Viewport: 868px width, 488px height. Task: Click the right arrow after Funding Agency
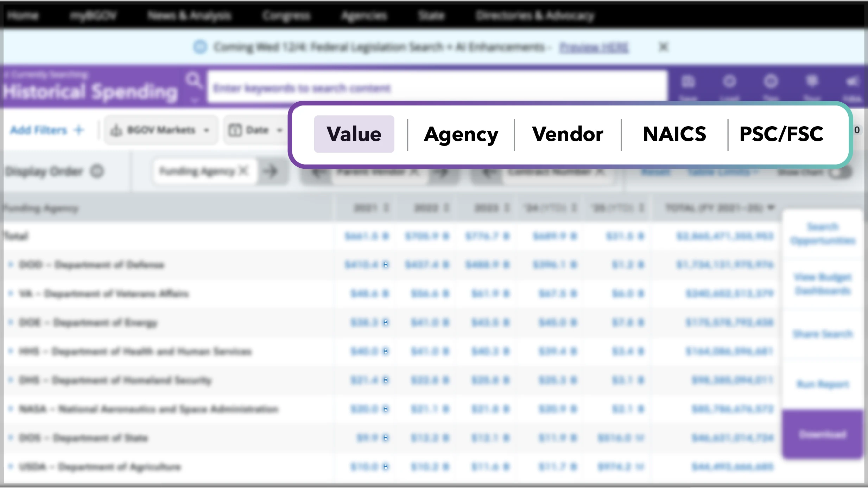[271, 171]
